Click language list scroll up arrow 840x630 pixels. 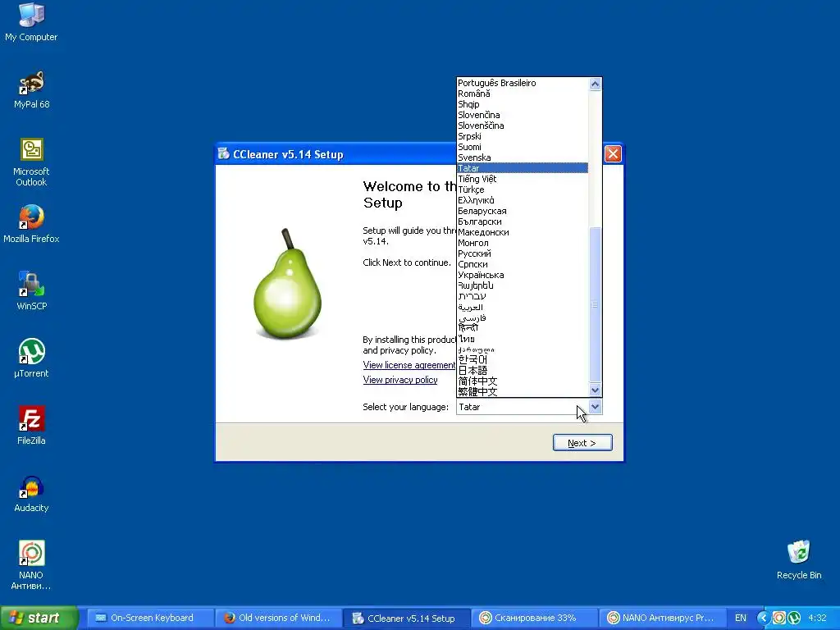[x=596, y=84]
